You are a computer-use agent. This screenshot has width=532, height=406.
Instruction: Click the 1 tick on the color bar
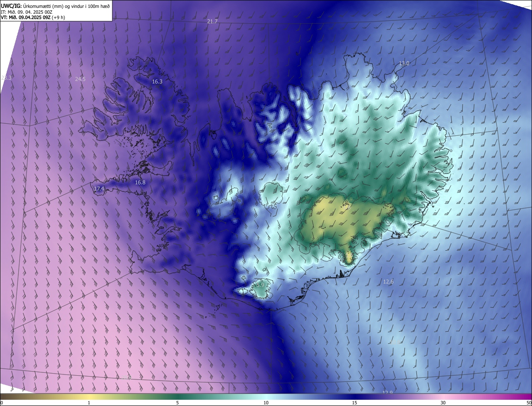pyautogui.click(x=89, y=403)
